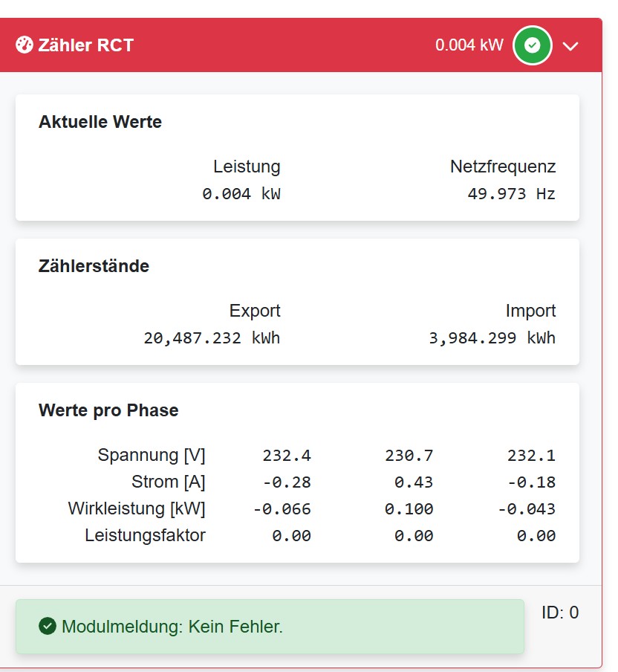Image resolution: width=618 pixels, height=672 pixels.
Task: Click the Aktuelle Werte section heading
Action: [100, 122]
